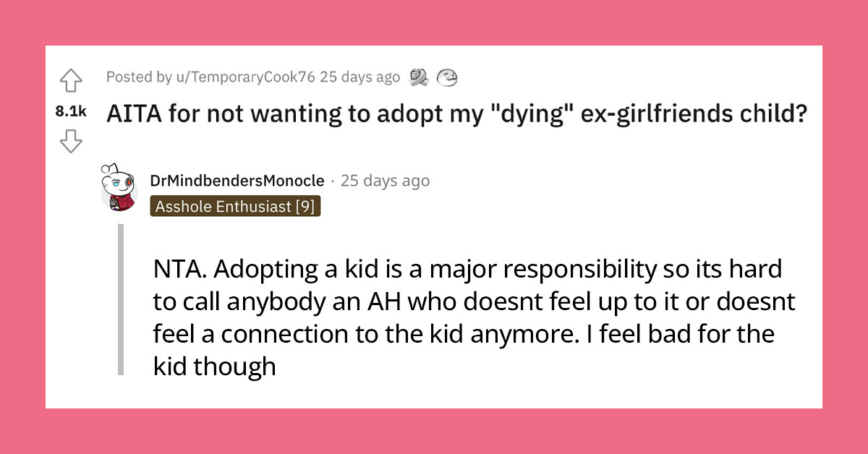The height and width of the screenshot is (454, 868).
Task: Click the Asshole Enthusiast [9] flair badge
Action: point(235,207)
